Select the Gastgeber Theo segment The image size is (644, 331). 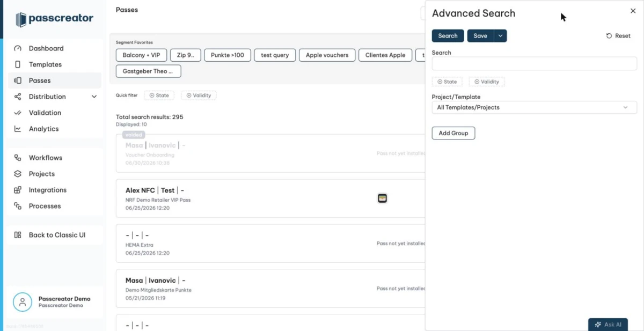click(148, 71)
